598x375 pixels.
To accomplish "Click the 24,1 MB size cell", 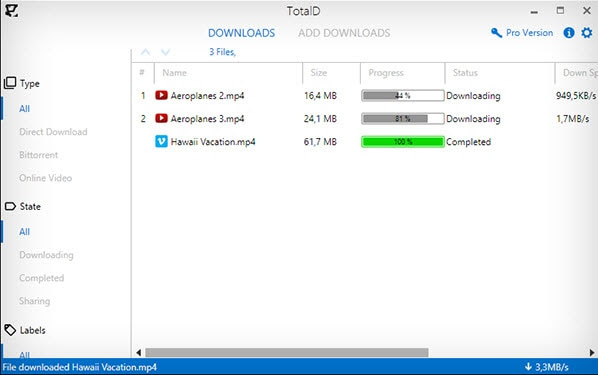I will (320, 119).
